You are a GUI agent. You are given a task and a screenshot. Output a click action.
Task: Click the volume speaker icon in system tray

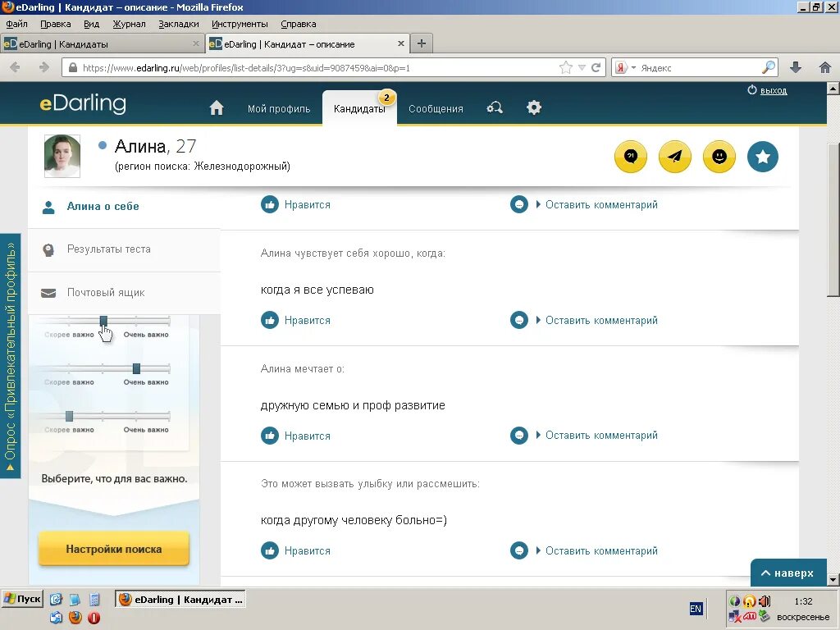(x=765, y=601)
